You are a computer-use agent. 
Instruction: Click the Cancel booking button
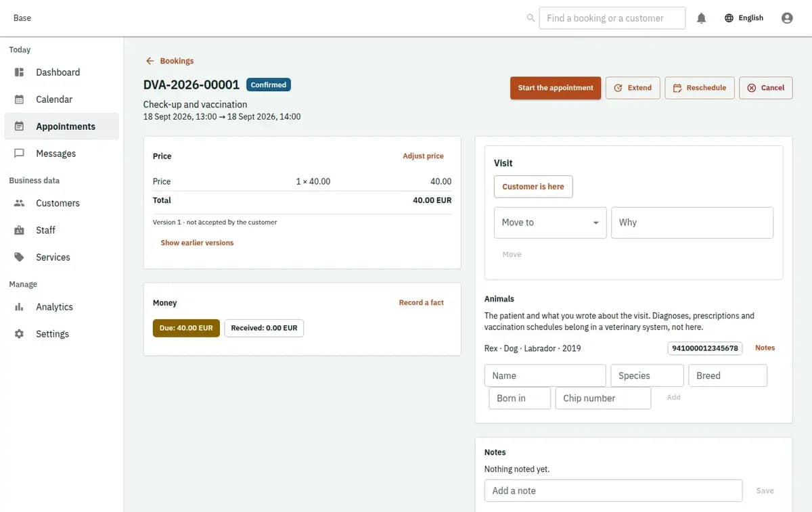pos(766,88)
